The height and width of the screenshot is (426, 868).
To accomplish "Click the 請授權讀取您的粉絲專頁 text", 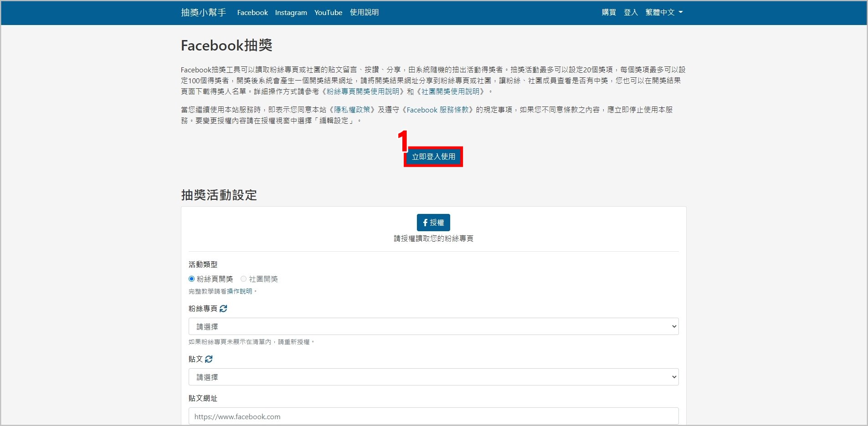I will [433, 238].
